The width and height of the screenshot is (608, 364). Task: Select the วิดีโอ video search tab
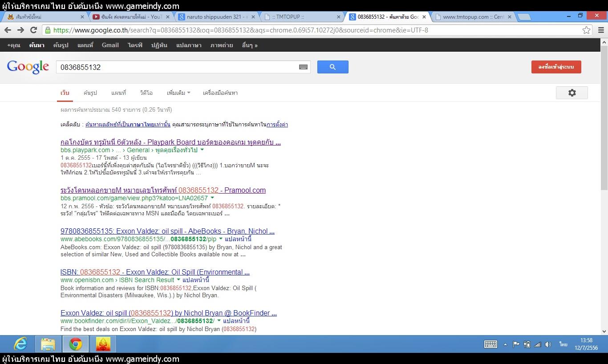tap(146, 93)
